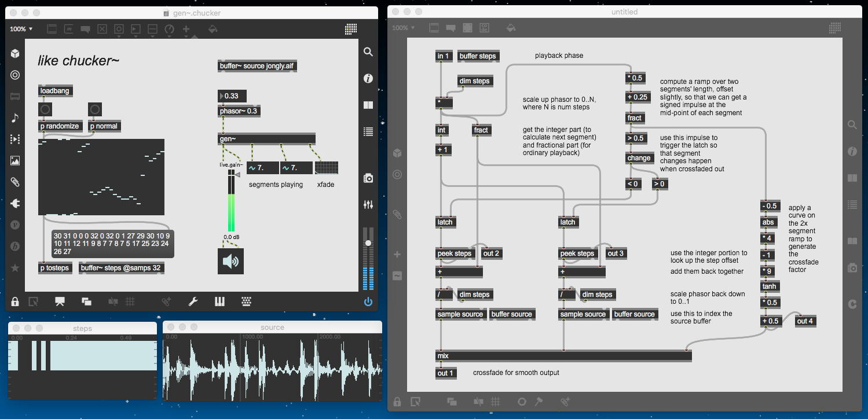Viewport: 868px width, 419px height.
Task: Open the 100% zoom dropdown in untitled window
Action: tap(404, 28)
